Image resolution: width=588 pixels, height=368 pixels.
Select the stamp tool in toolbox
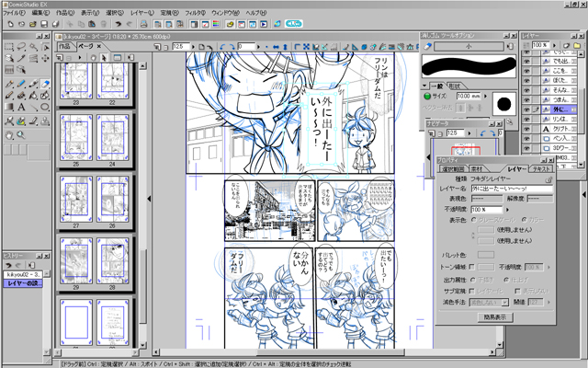[x=45, y=121]
